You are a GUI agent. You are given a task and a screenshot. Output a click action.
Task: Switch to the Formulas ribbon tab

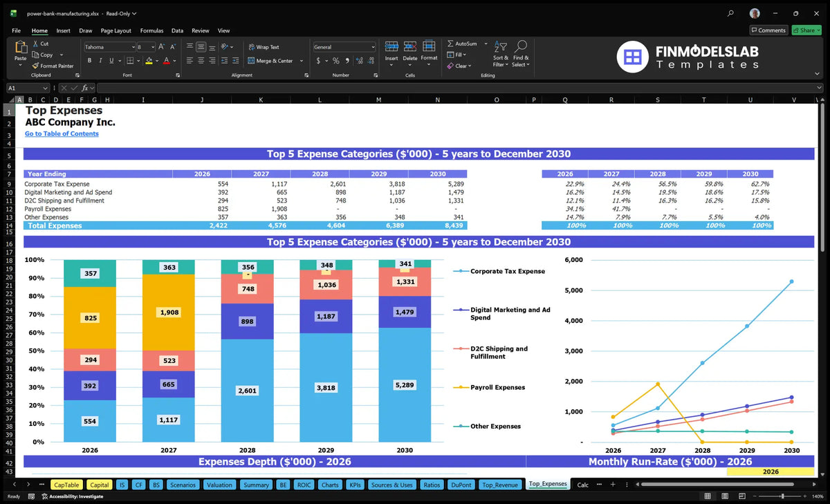pos(151,30)
